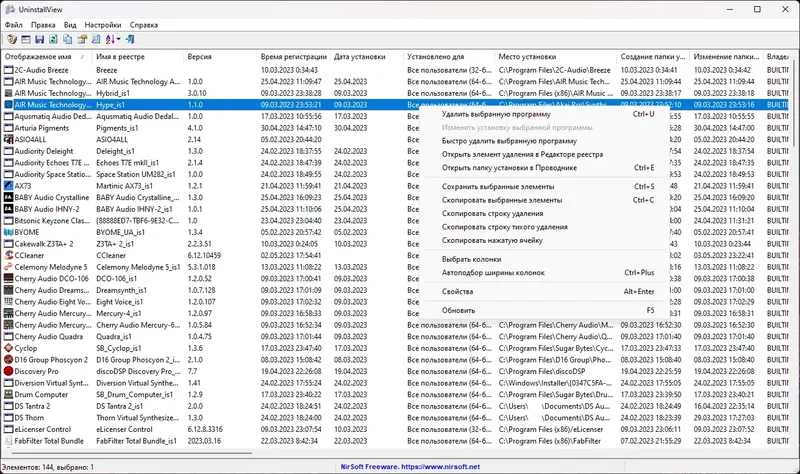Choose 'Открыть элемент удаления в Редакторе реестра'
The height and width of the screenshot is (474, 800).
coord(544,154)
